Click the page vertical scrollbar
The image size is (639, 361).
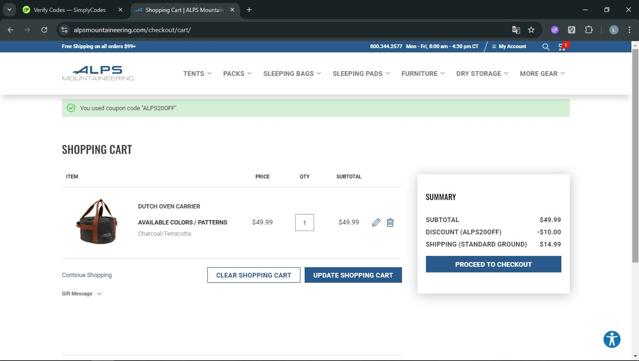pos(635,156)
